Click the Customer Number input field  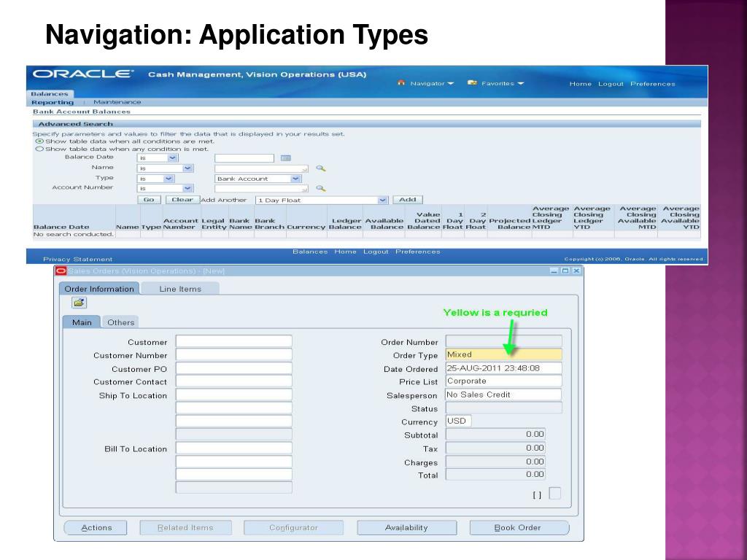(234, 354)
